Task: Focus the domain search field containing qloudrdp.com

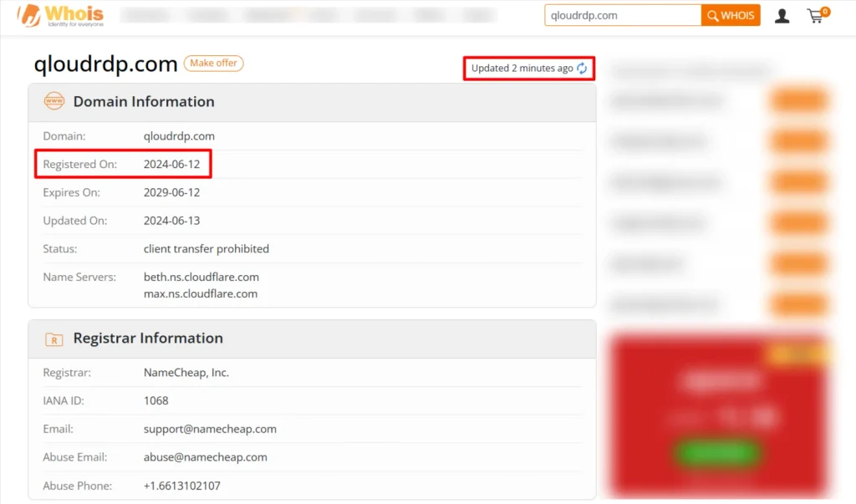Action: point(623,15)
